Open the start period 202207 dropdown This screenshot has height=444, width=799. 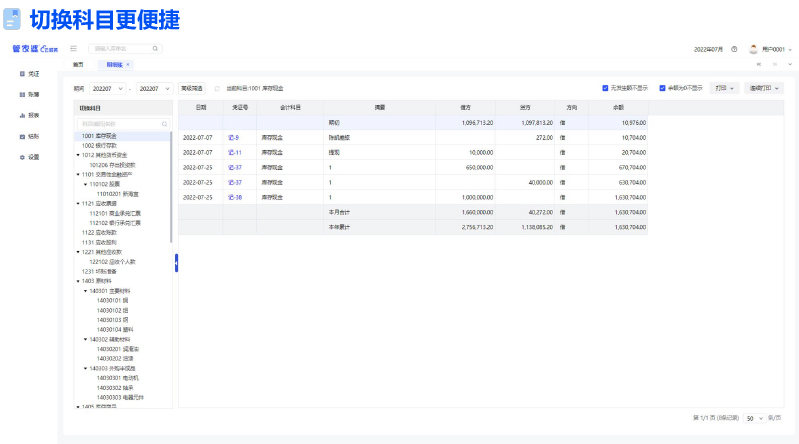tap(107, 88)
